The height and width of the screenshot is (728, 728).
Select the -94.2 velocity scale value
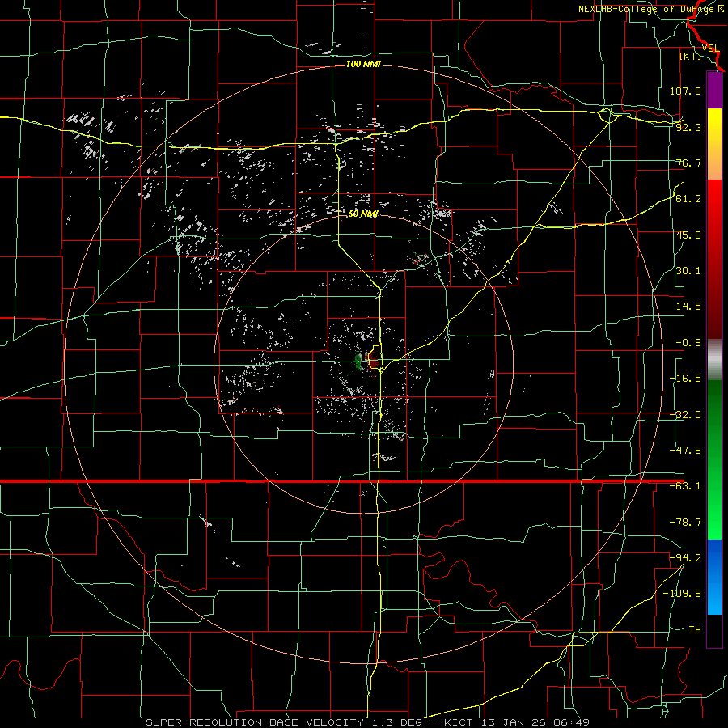(x=685, y=557)
